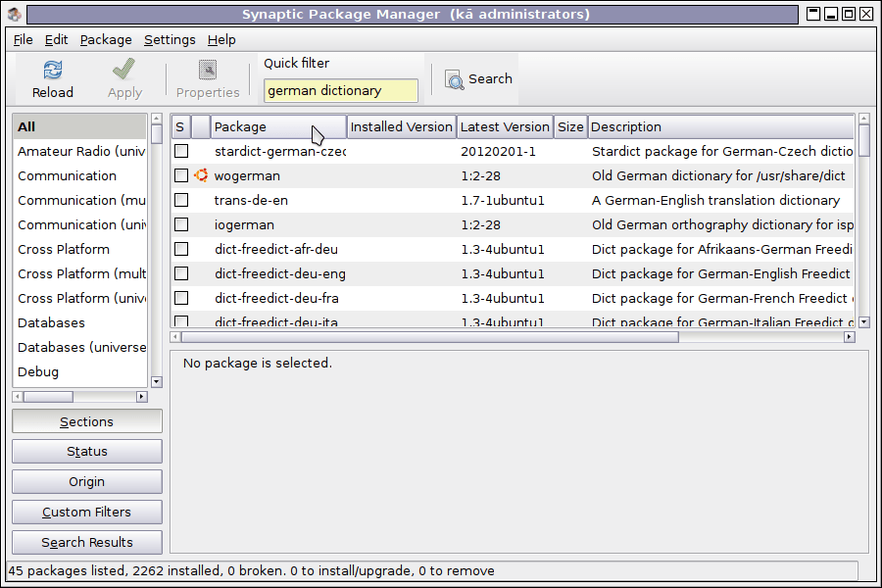Image resolution: width=882 pixels, height=588 pixels.
Task: Sort by Installed Version column header
Action: (x=402, y=126)
